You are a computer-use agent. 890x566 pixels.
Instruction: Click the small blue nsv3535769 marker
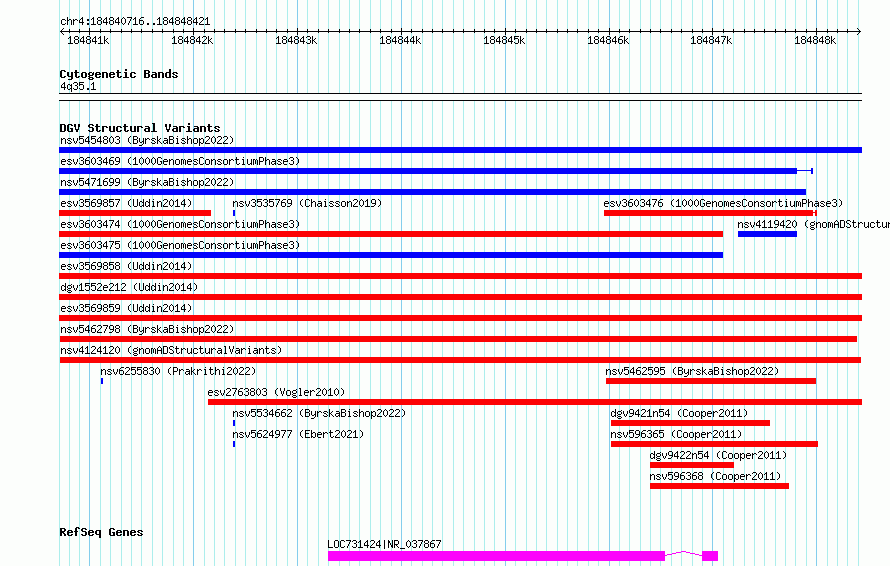[x=234, y=213]
